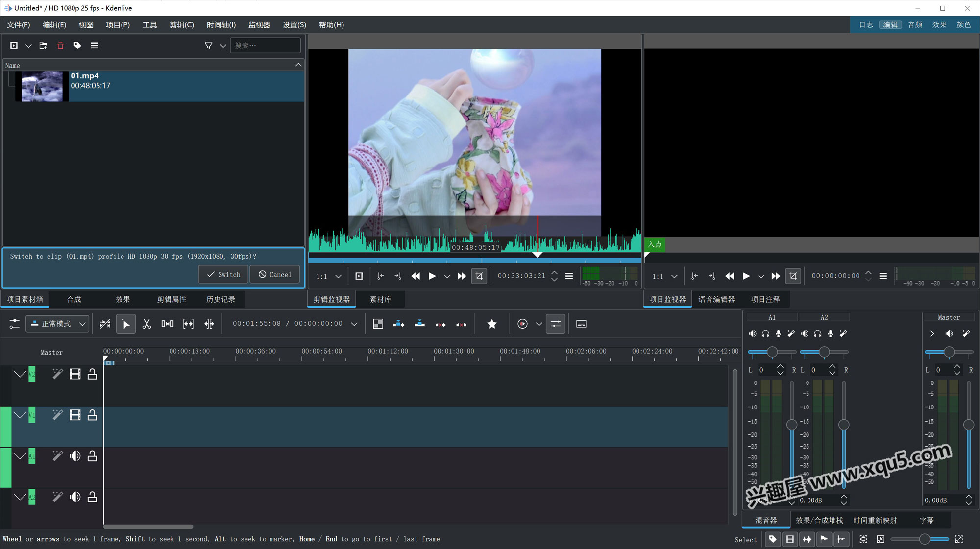
Task: Switch to the 颜色 workspace layout
Action: click(x=963, y=24)
